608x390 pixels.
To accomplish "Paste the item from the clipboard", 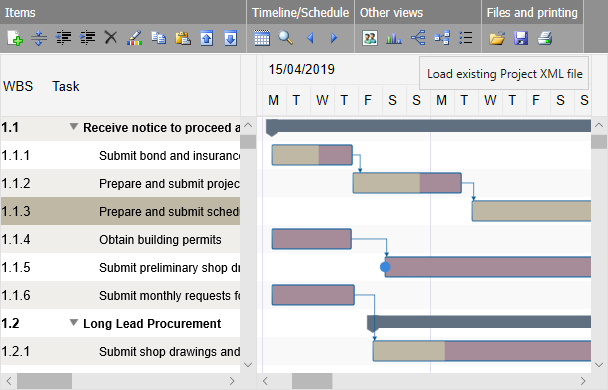I will 183,38.
